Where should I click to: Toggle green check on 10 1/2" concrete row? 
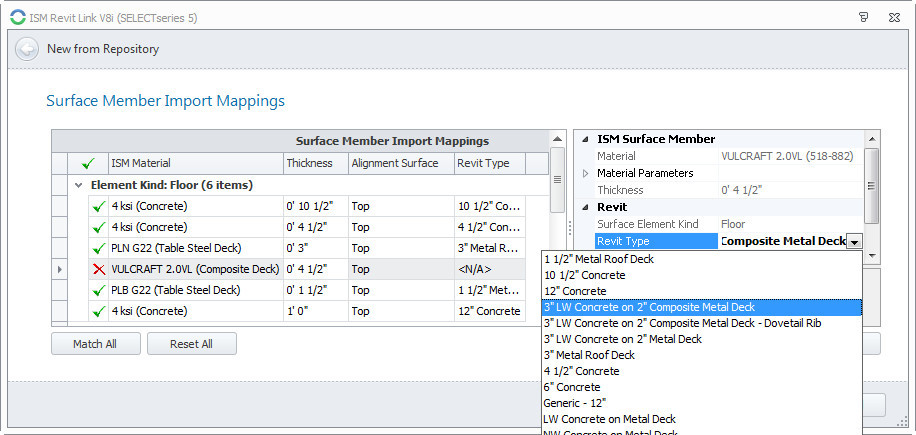tap(99, 206)
